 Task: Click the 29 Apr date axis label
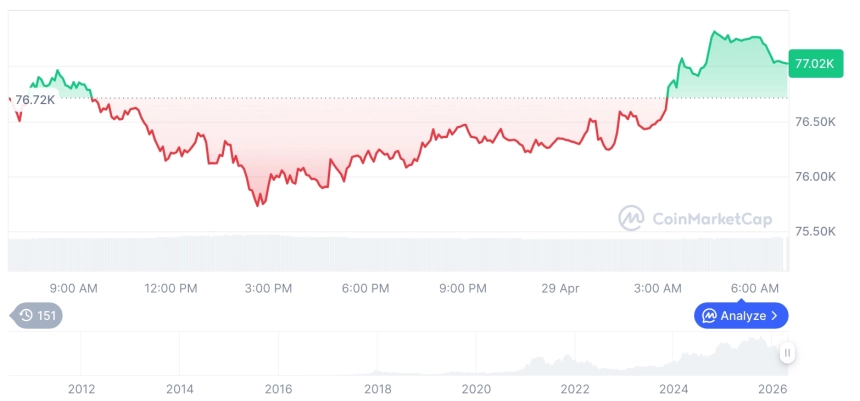pos(560,289)
